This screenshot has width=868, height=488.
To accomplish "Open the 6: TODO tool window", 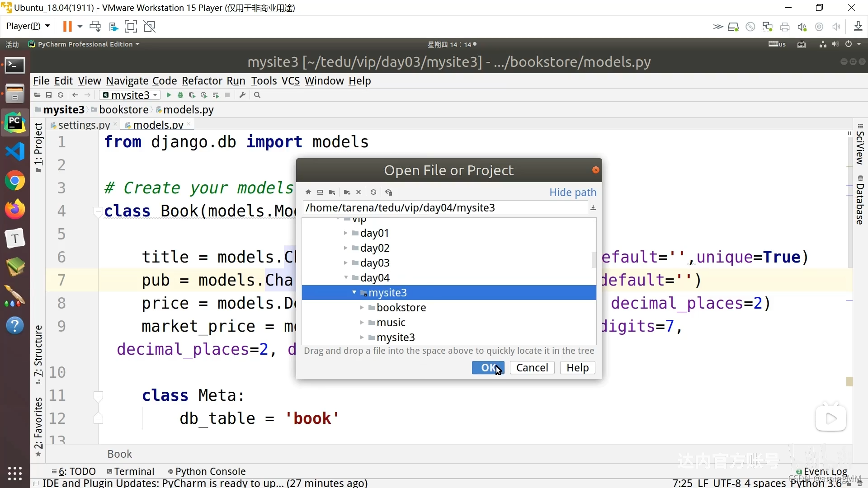I will [74, 471].
